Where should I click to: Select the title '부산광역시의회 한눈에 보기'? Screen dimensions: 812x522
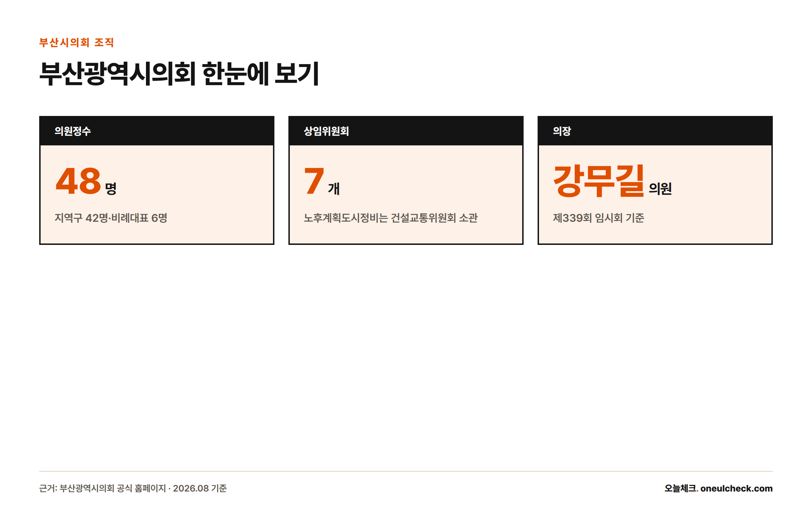pyautogui.click(x=179, y=74)
